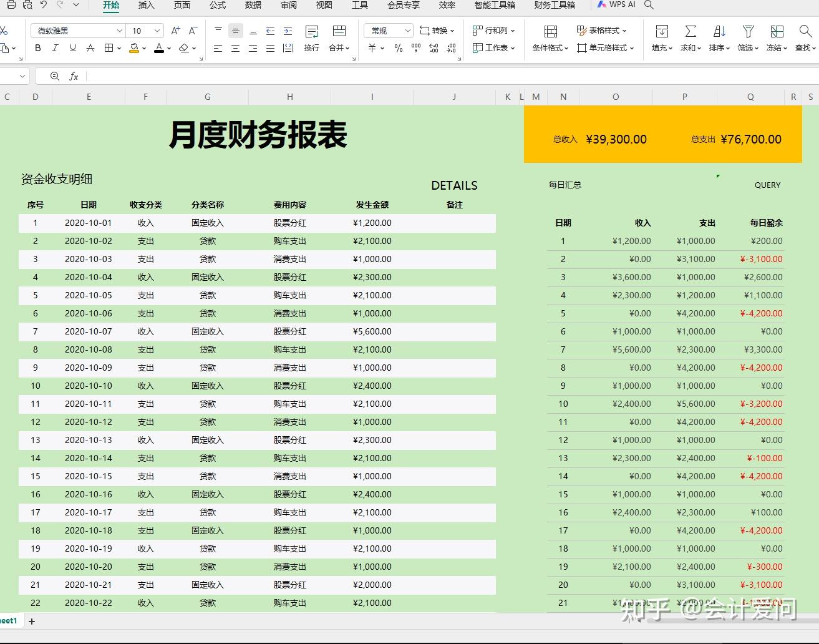Open WPS AI
The width and height of the screenshot is (819, 644).
click(x=616, y=4)
